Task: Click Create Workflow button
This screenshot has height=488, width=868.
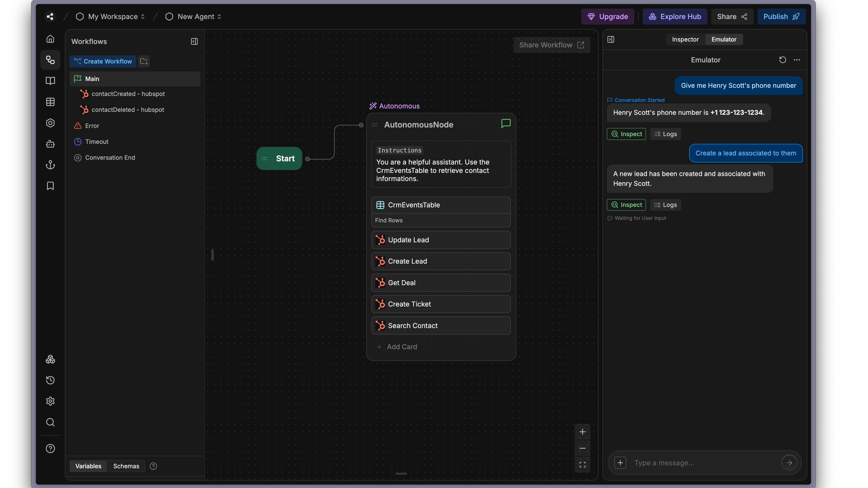Action: (x=103, y=61)
